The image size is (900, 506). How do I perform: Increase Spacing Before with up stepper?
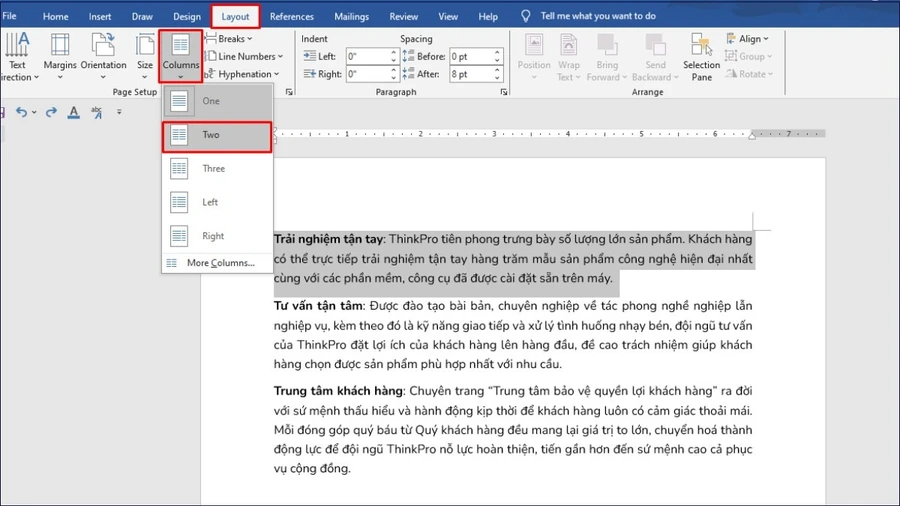tap(497, 53)
